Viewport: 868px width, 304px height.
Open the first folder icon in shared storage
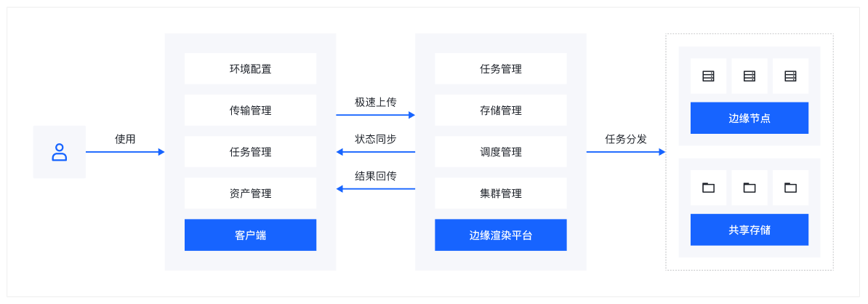point(708,188)
